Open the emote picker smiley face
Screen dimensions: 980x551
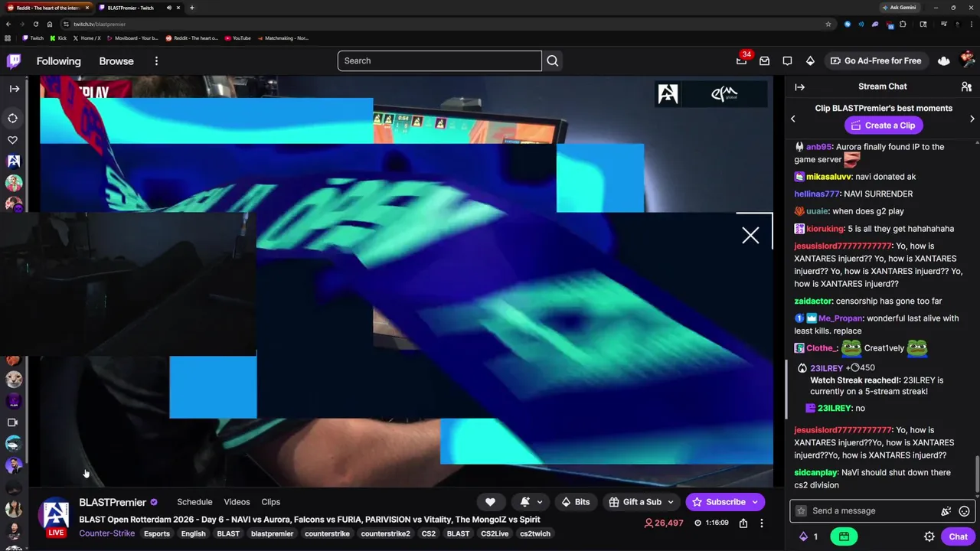pos(965,511)
